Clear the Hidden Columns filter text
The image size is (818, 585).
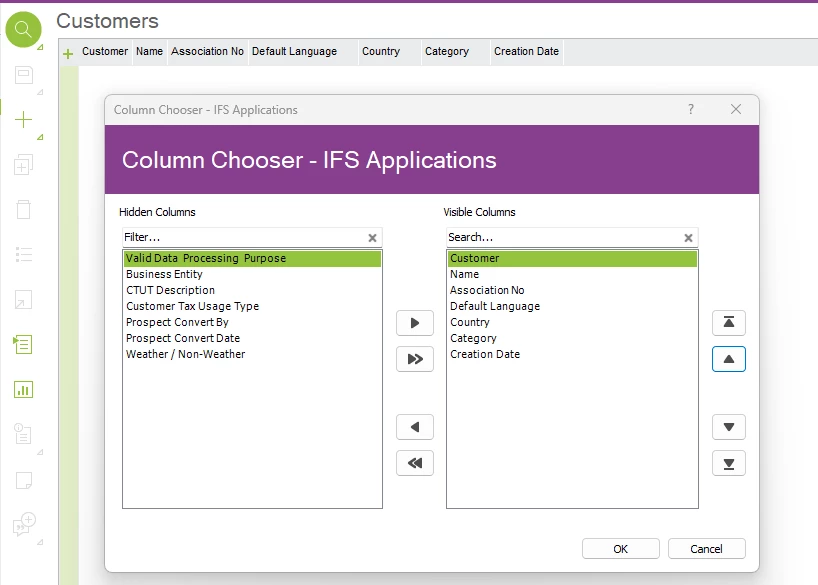(372, 238)
